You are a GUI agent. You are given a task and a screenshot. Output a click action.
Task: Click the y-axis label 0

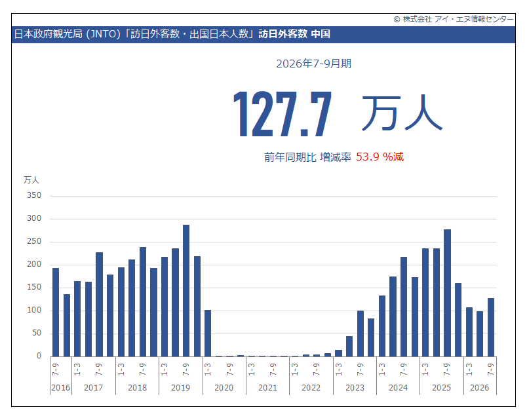pyautogui.click(x=39, y=356)
